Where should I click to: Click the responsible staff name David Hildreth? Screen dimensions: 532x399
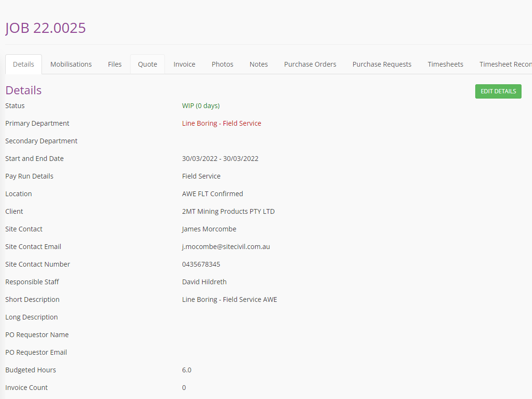tap(205, 282)
